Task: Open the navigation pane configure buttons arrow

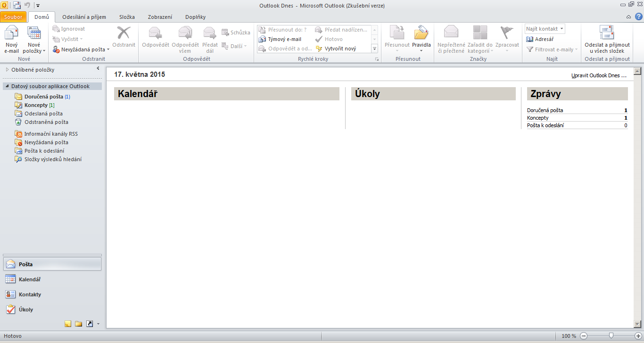Action: pos(98,324)
